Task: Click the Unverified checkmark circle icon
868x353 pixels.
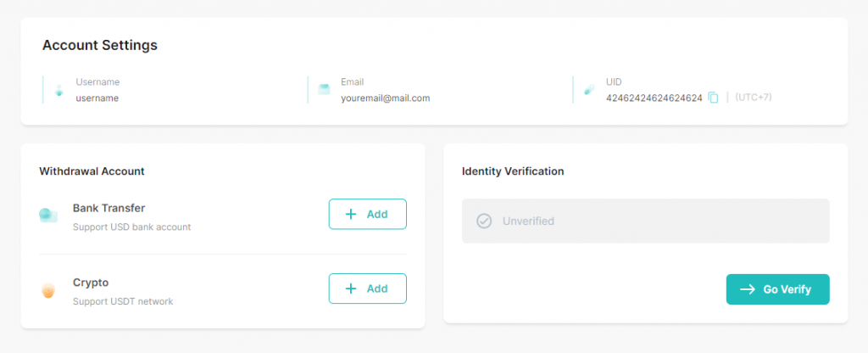Action: click(484, 221)
